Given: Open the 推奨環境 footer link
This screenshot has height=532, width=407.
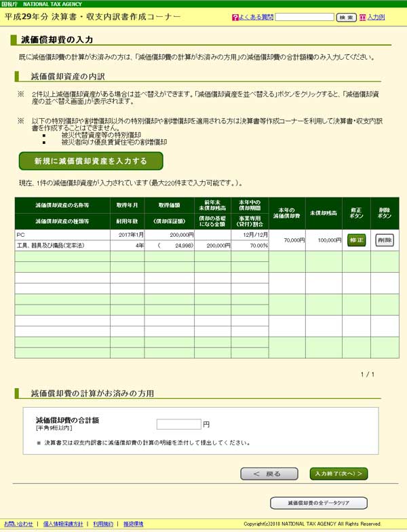Looking at the screenshot, I should 133,524.
